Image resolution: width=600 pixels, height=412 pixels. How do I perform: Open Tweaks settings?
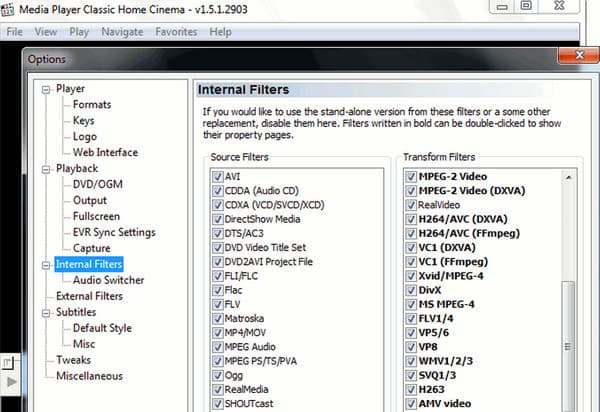tap(73, 360)
